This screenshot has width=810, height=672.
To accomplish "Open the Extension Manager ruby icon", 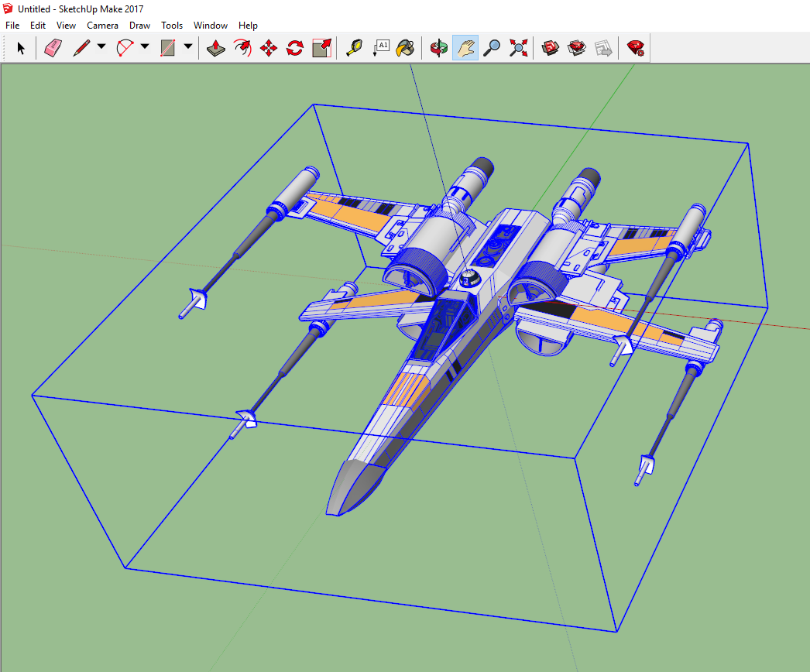I will click(636, 48).
